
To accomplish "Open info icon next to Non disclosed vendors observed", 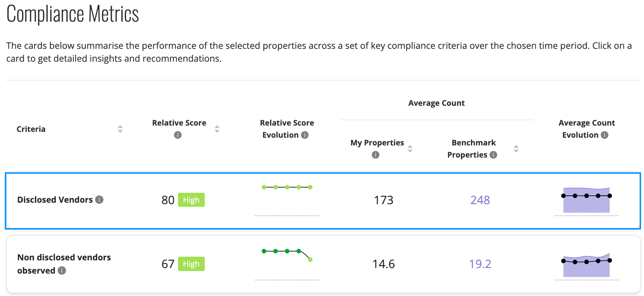I will pyautogui.click(x=62, y=271).
